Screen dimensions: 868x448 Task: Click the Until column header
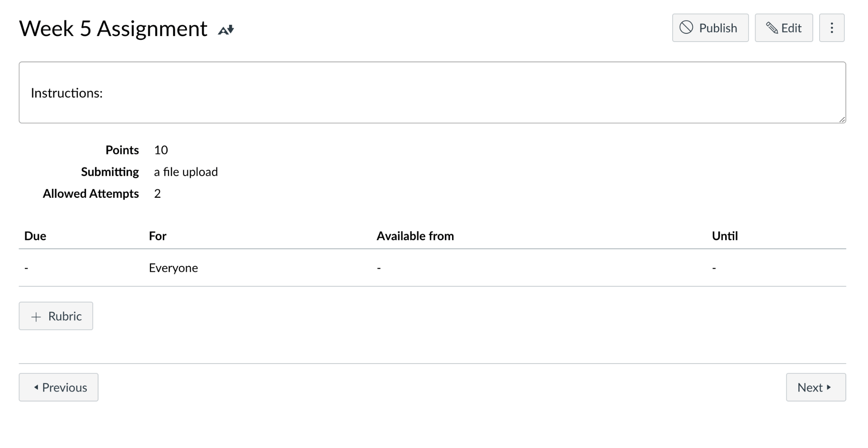coord(724,235)
